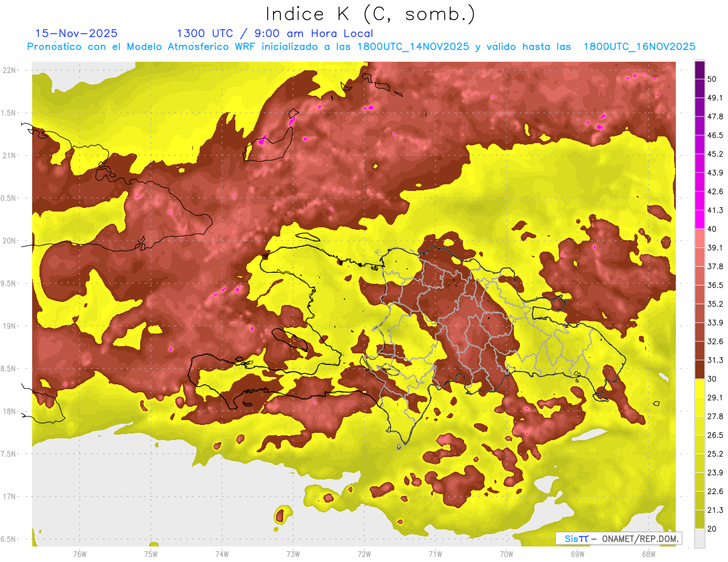This screenshot has width=728, height=562.
Task: Pick the "22.6" value on the color scale
Action: (715, 491)
